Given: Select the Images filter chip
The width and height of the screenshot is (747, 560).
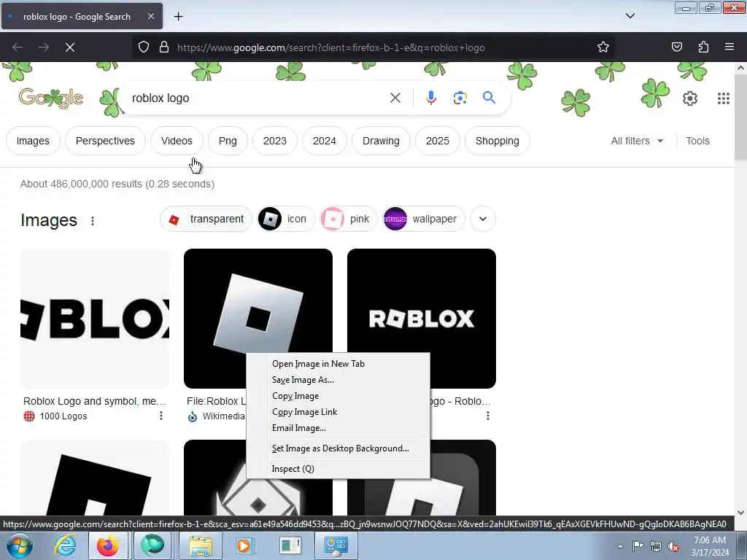Looking at the screenshot, I should (x=33, y=141).
